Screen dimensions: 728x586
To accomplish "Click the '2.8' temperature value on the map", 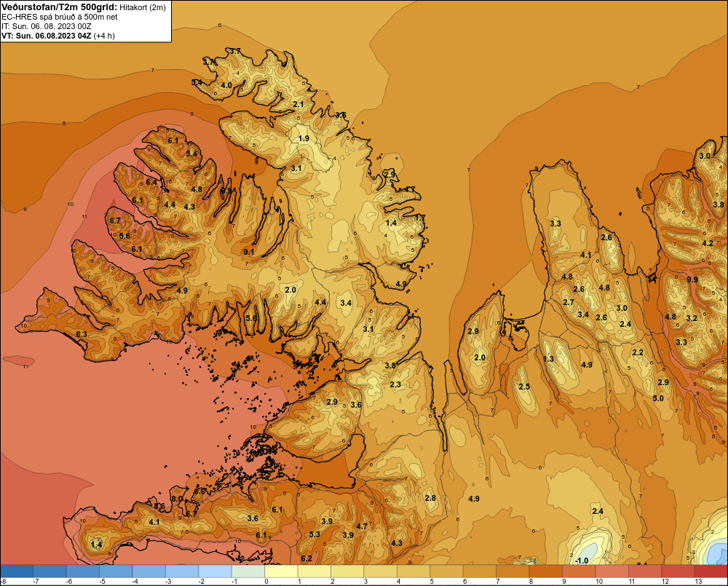I will pos(430,498).
